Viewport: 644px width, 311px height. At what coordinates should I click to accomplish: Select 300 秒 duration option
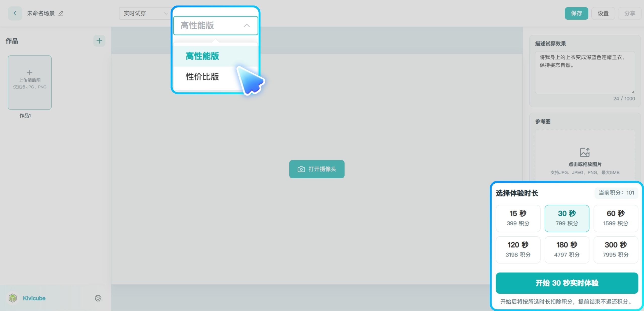coord(616,250)
